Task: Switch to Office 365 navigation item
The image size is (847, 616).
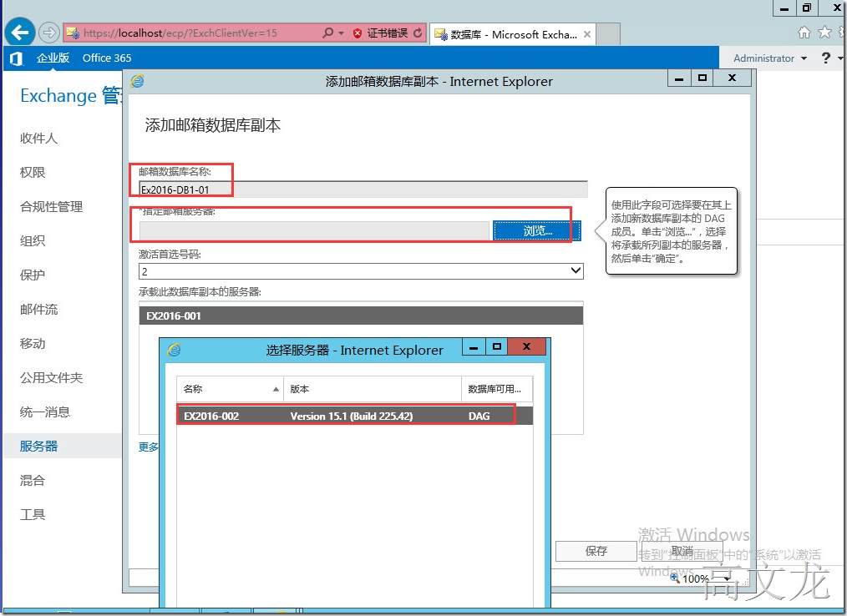Action: click(107, 58)
